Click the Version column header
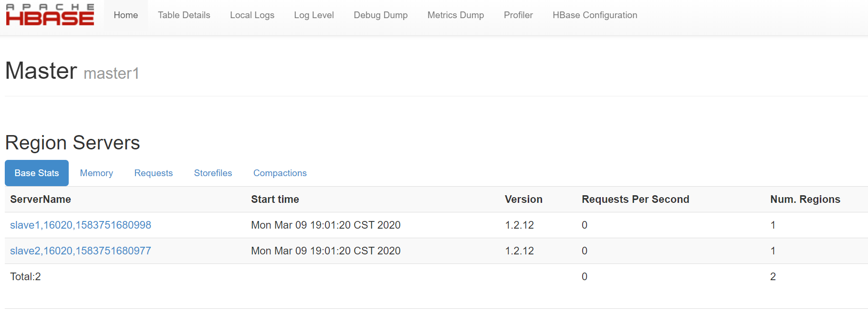The image size is (868, 326). (523, 200)
